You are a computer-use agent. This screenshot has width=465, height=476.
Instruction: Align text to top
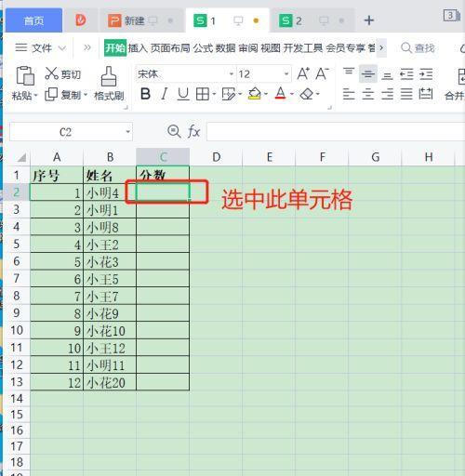349,72
